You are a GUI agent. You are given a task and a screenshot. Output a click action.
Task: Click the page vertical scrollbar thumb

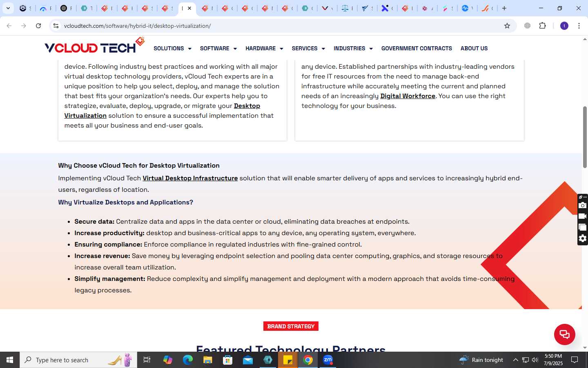point(585,137)
